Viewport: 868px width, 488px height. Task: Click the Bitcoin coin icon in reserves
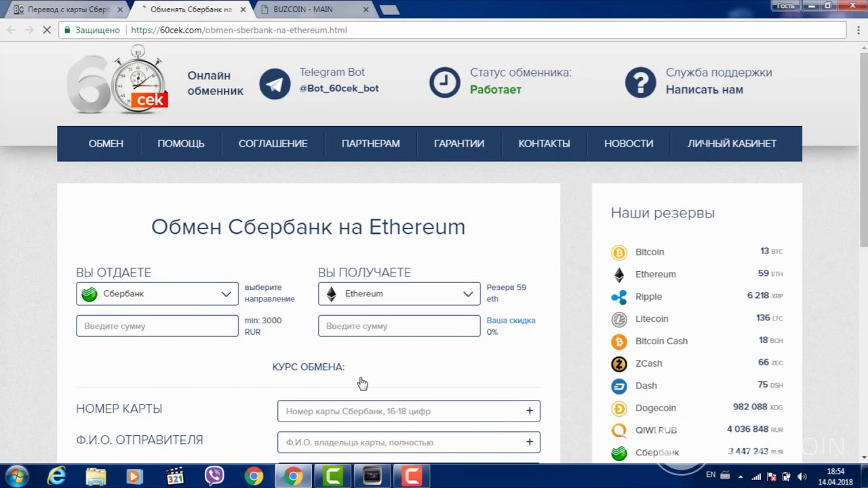click(619, 253)
